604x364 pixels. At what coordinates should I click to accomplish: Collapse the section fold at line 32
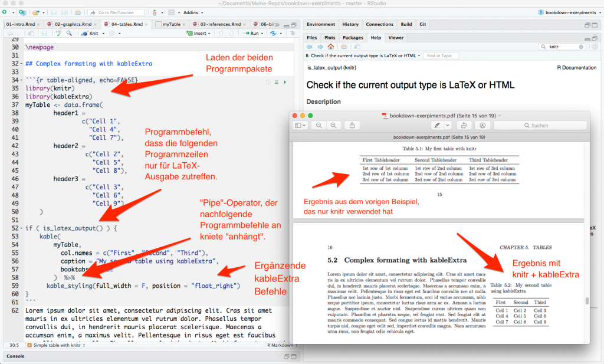(x=21, y=64)
